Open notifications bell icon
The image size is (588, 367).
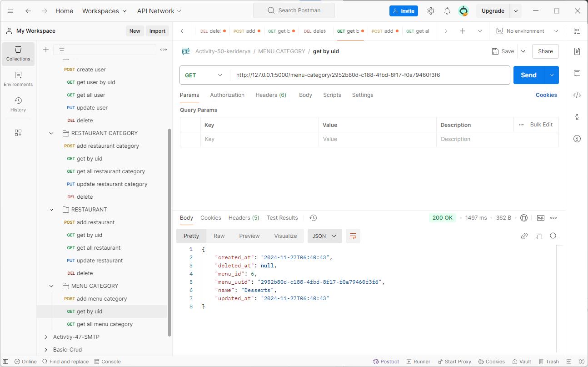coord(447,11)
